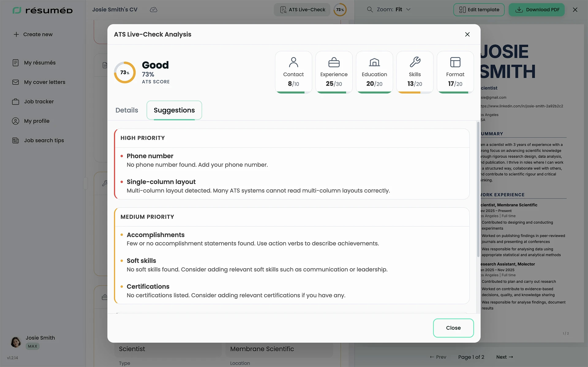Click the Phone number suggestion heading
Screen dimensions: 588x367
[x=150, y=156]
